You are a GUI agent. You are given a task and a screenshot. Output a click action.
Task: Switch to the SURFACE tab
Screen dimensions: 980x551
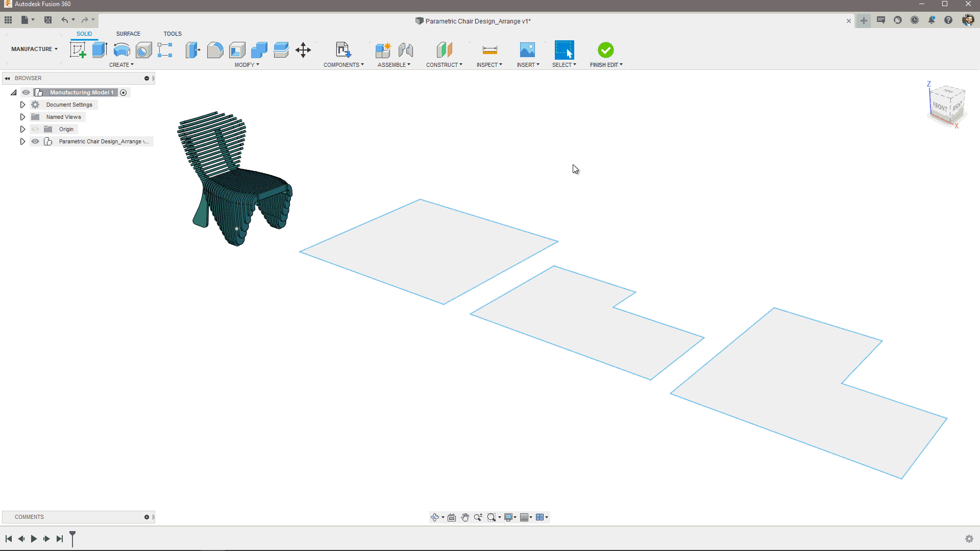point(128,34)
